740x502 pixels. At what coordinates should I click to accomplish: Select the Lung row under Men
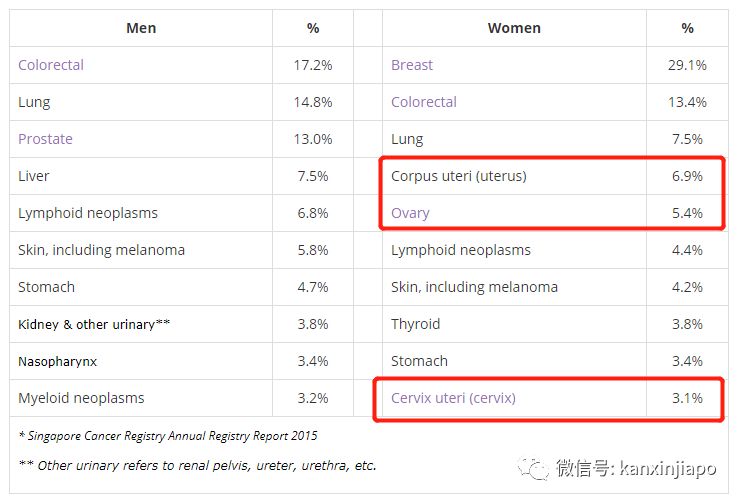click(34, 102)
